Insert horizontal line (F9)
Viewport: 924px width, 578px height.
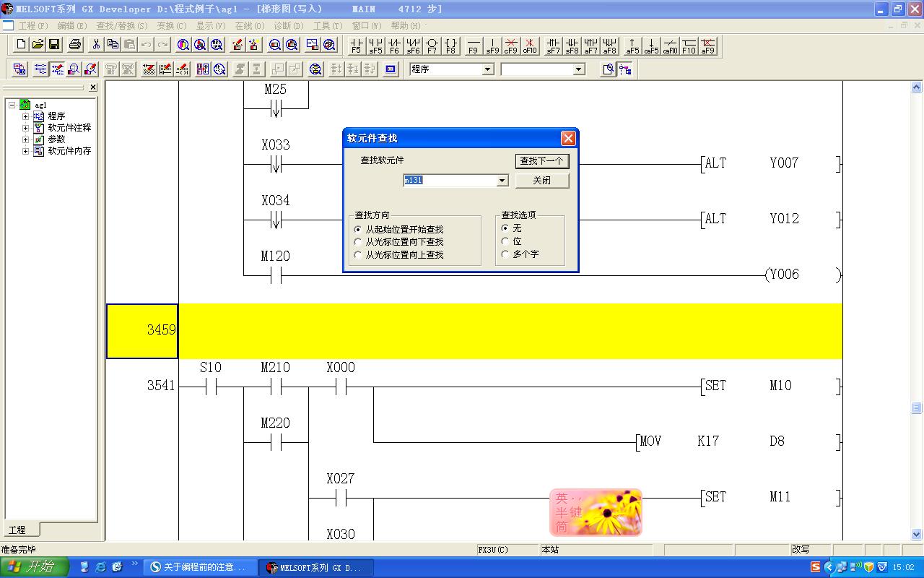pyautogui.click(x=474, y=46)
